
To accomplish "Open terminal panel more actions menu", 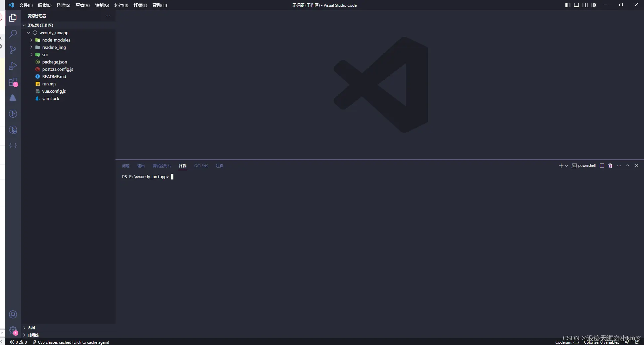I will click(x=619, y=166).
